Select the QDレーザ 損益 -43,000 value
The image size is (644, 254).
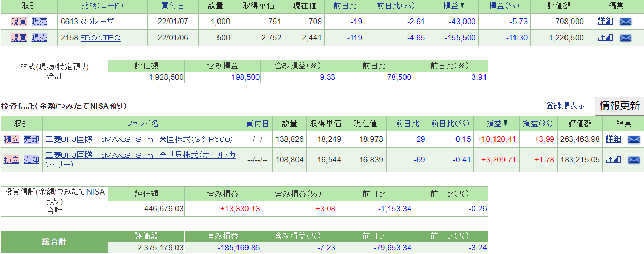(462, 22)
